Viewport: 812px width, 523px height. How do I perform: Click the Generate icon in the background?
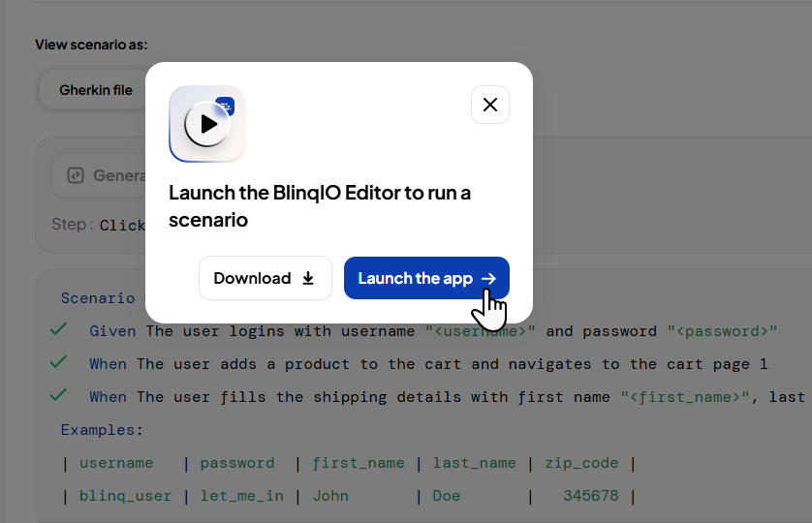tap(76, 175)
